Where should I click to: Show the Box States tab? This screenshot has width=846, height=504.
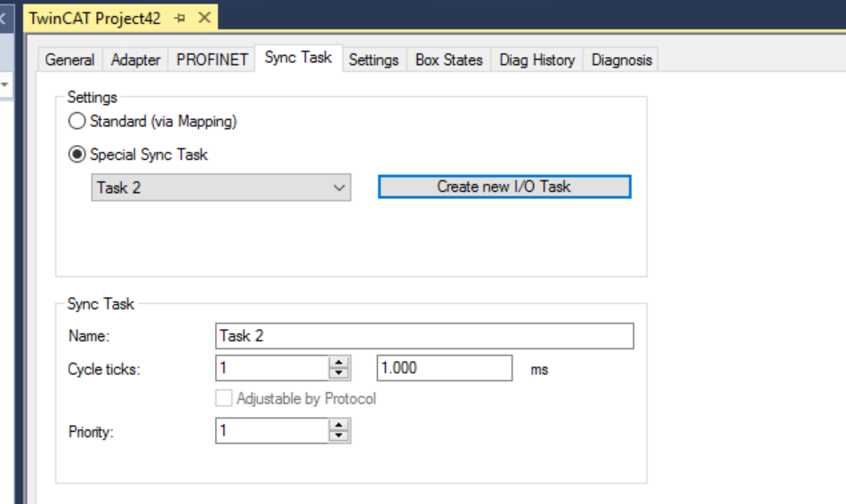449,60
